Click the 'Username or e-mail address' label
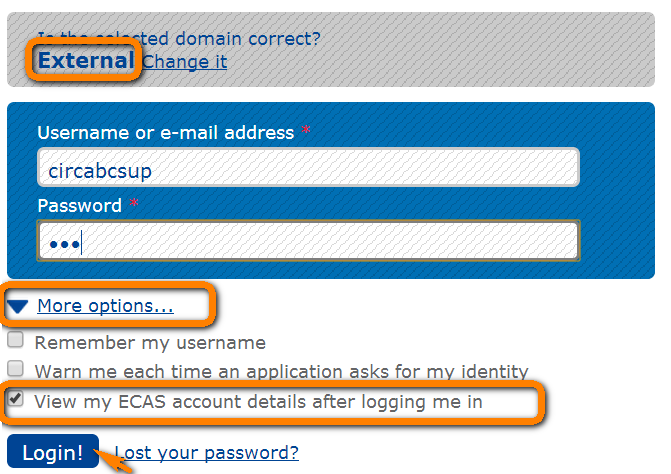This screenshot has width=671, height=474. point(165,133)
